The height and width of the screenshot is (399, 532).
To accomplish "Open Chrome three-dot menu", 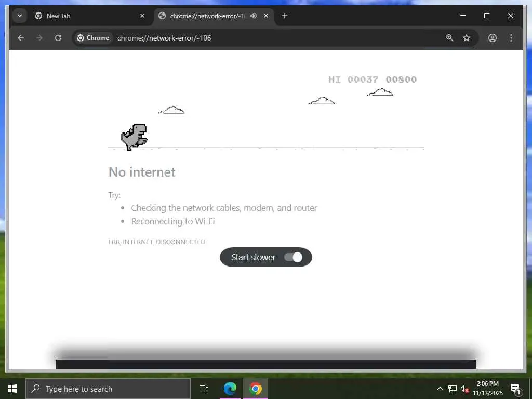I will click(511, 38).
